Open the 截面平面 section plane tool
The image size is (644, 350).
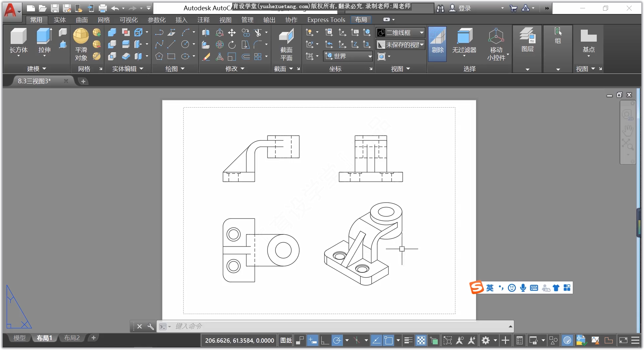[286, 44]
